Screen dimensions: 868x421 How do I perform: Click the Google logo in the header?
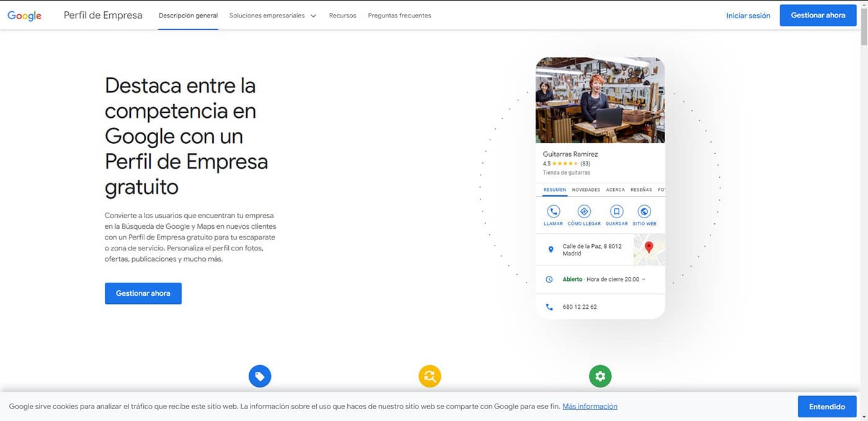[x=24, y=16]
